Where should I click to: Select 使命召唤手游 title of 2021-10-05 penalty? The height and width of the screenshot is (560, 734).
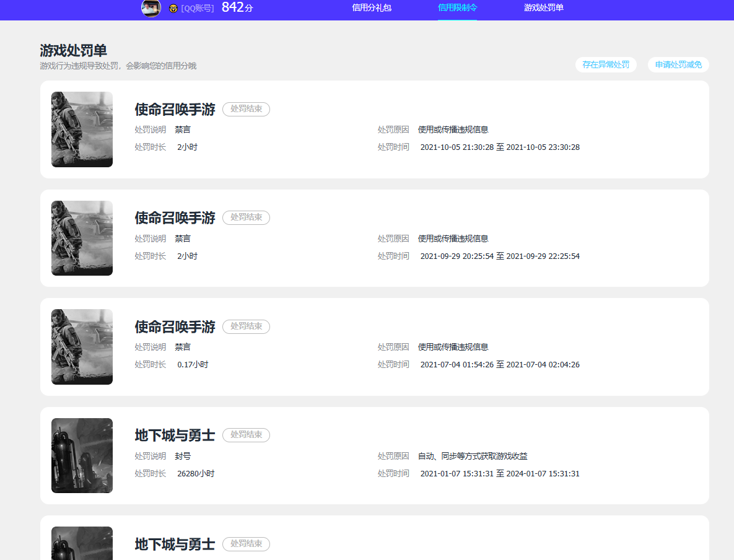tap(175, 109)
